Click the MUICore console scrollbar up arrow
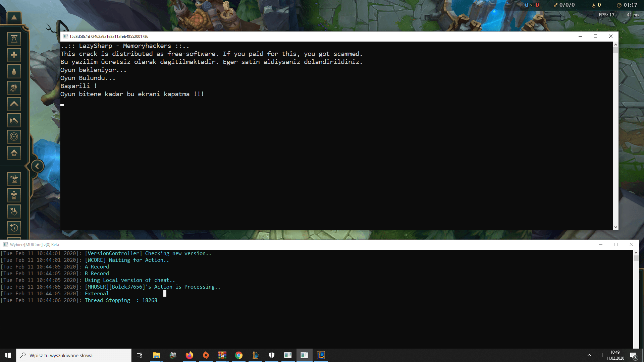Image resolution: width=644 pixels, height=362 pixels. point(636,252)
